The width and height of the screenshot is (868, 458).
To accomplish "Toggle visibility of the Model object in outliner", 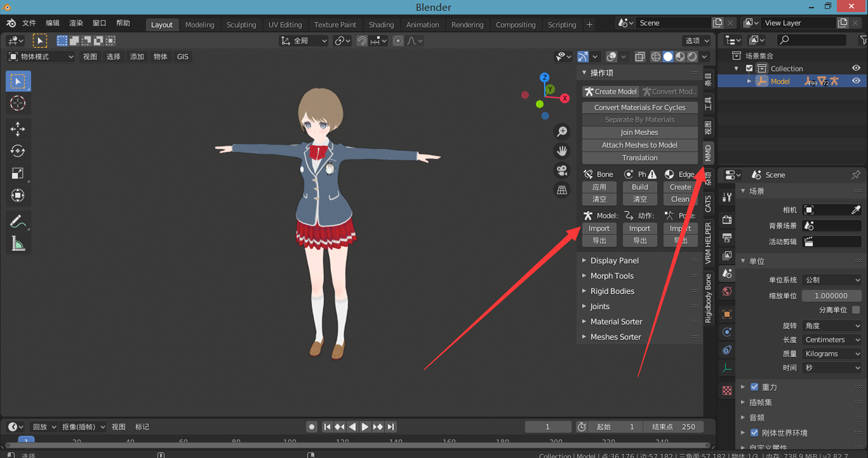I will click(856, 81).
